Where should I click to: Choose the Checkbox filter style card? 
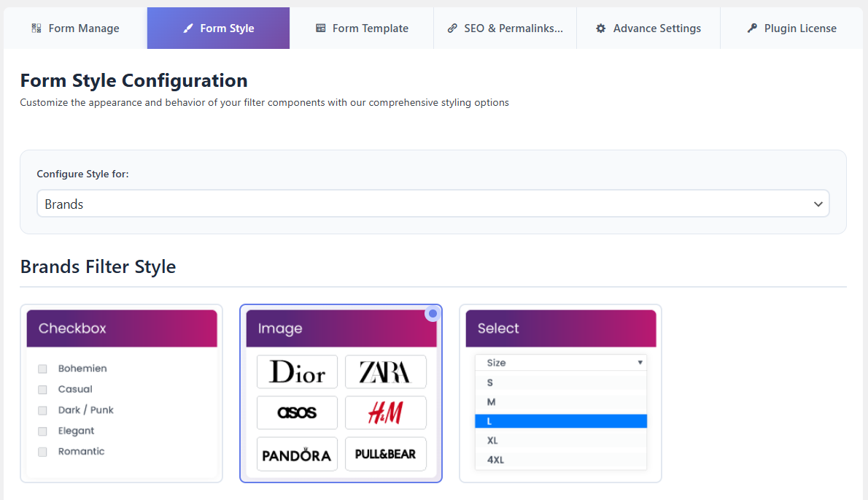pos(121,393)
